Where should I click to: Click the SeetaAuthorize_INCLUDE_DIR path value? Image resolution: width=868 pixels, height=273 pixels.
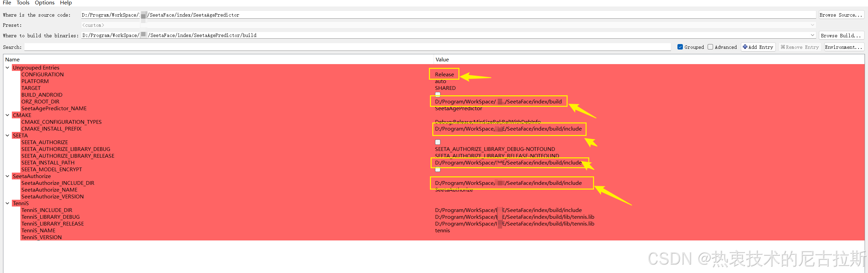coord(508,183)
